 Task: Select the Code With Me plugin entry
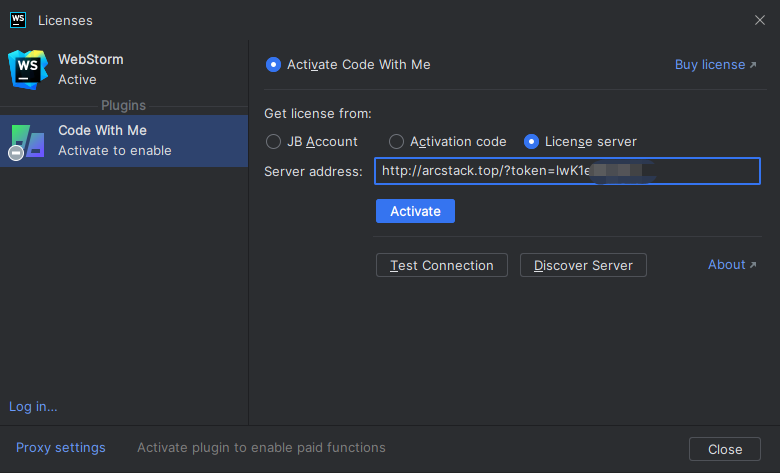click(x=124, y=141)
